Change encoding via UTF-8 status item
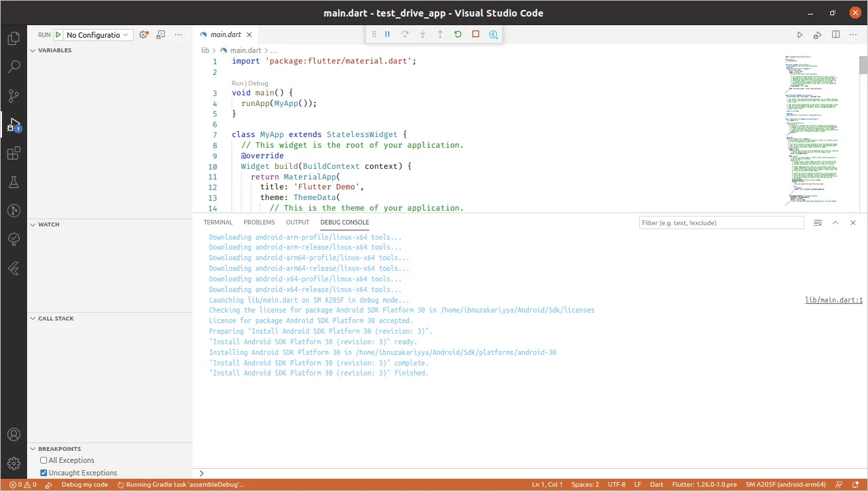Image resolution: width=868 pixels, height=492 pixels. (x=616, y=485)
